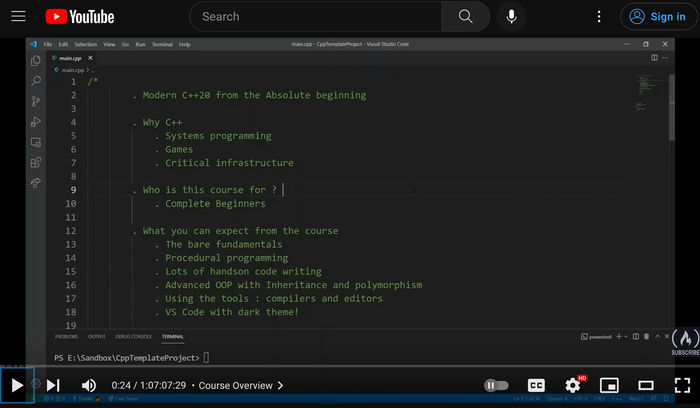700x408 pixels.
Task: Switch to the TERMINAL panel tab
Action: click(173, 337)
